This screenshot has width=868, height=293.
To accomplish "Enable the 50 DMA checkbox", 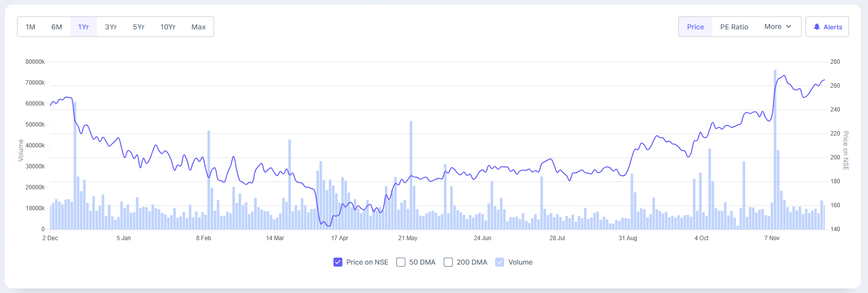I will point(401,262).
